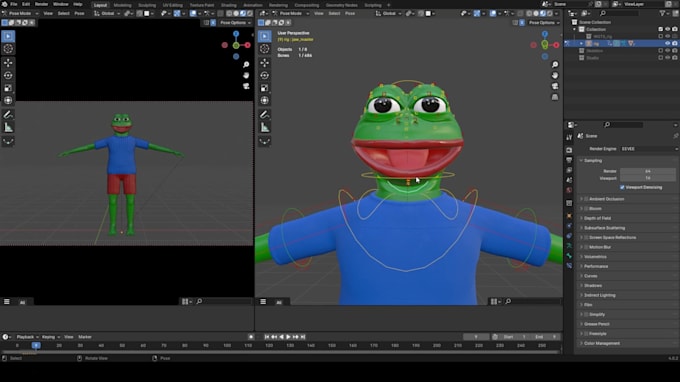
Task: Open the Render properties tab
Action: pos(569,150)
